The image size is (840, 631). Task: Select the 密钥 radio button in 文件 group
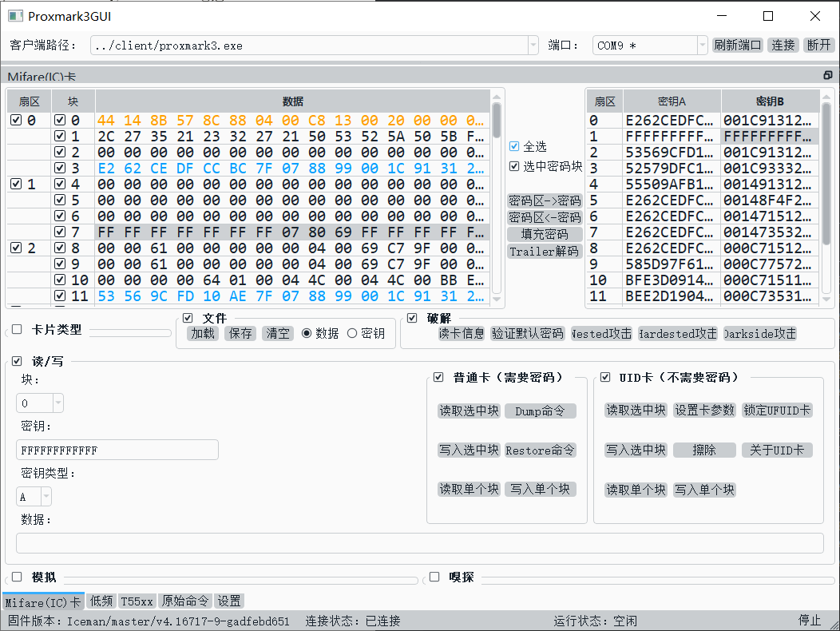point(352,334)
